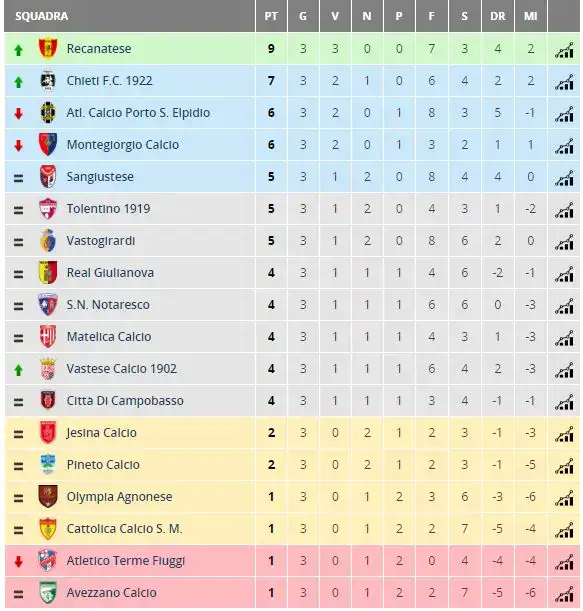583x611 pixels.
Task: Click the Matelica Calcio crest logo
Action: pos(48,336)
